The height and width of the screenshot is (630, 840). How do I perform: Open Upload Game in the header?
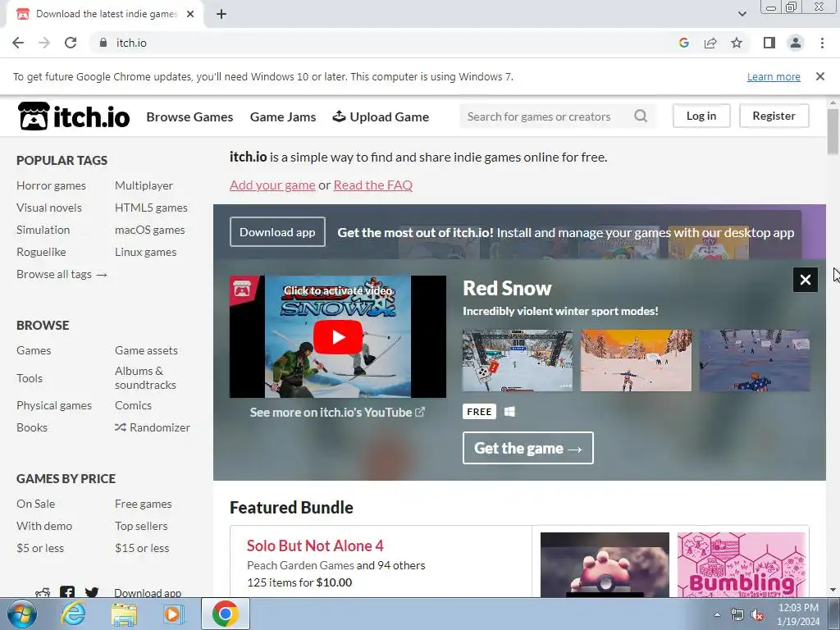381,116
